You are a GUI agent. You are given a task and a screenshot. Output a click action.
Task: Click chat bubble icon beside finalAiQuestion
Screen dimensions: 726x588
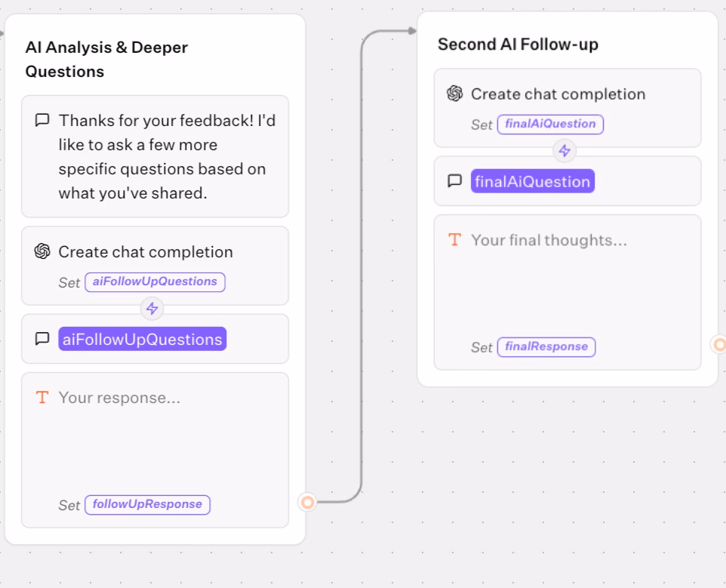click(x=454, y=181)
